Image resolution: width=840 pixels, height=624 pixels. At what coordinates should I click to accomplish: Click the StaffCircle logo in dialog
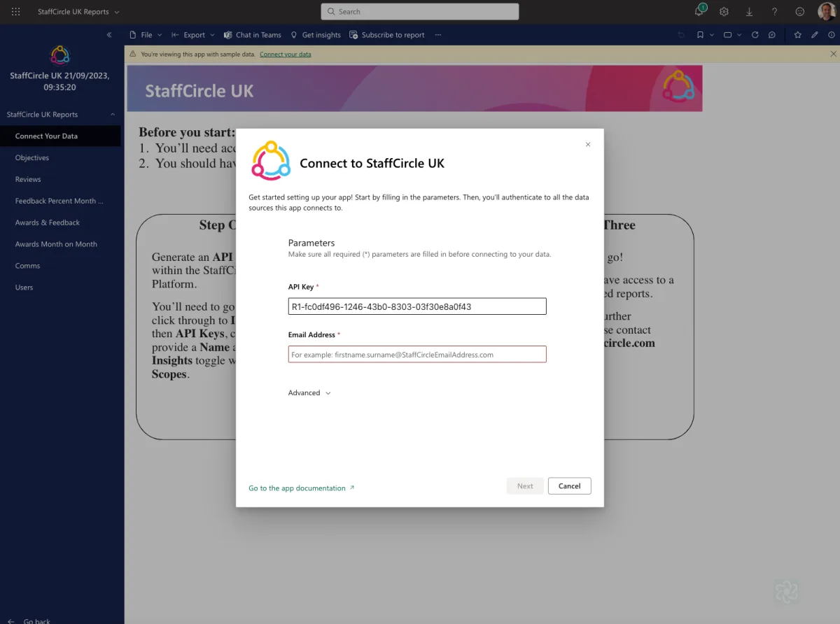pos(271,161)
